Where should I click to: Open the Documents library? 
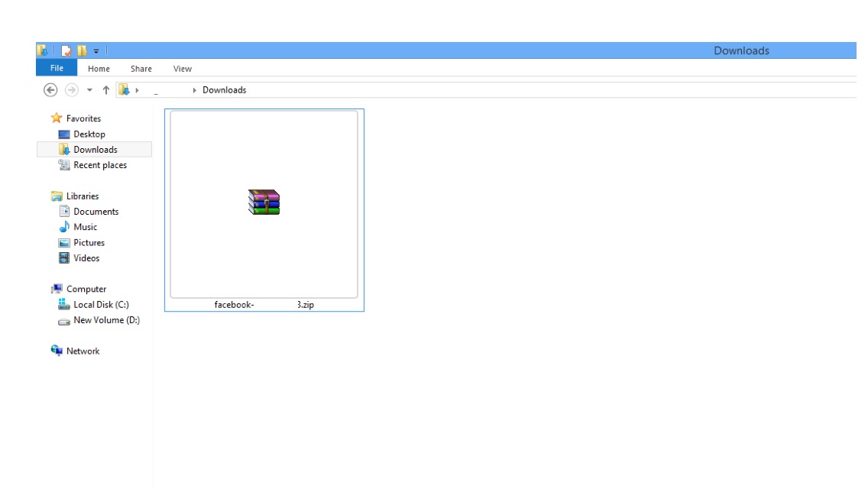point(96,212)
